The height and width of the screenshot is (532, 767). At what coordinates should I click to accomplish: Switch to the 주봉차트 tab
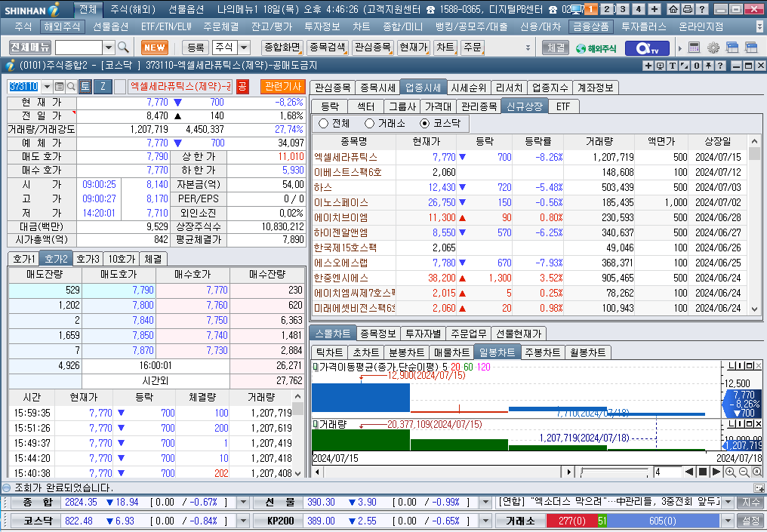pyautogui.click(x=542, y=352)
